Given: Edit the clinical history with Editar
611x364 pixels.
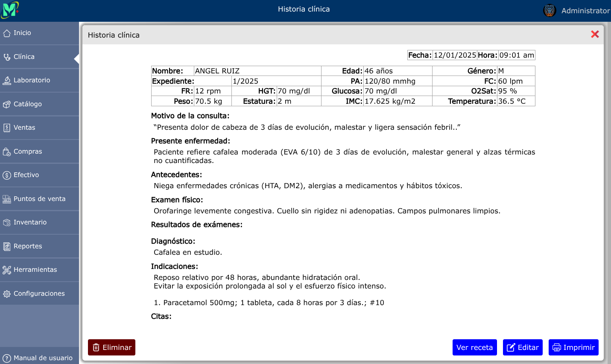Looking at the screenshot, I should coord(523,347).
